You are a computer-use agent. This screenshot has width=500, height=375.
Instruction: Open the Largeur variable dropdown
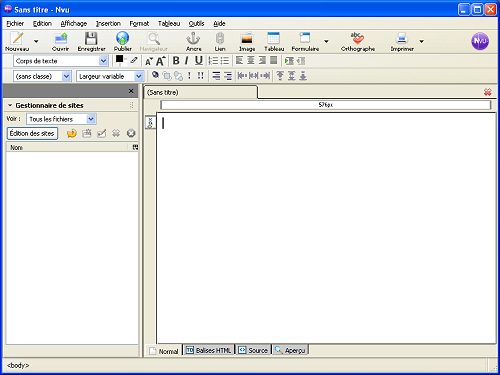[x=110, y=76]
